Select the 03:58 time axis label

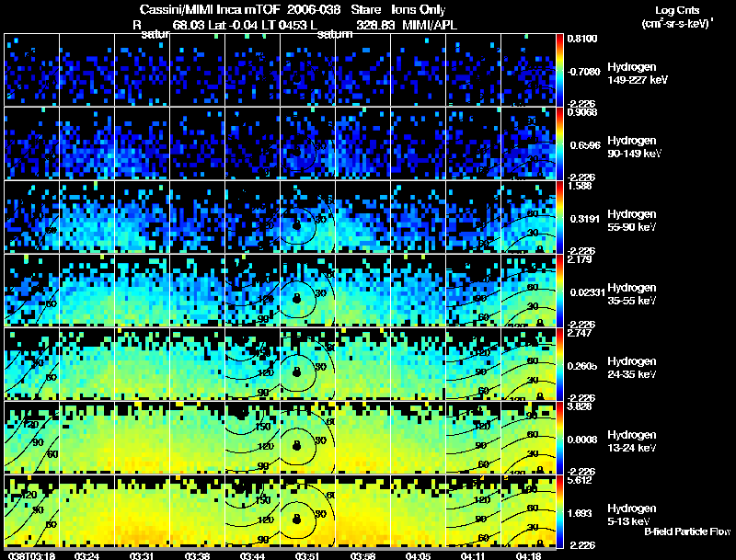click(x=362, y=555)
